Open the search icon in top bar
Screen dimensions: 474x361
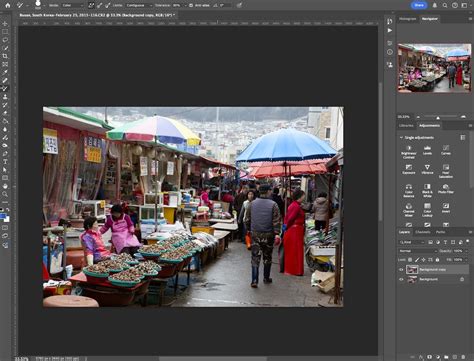[445, 5]
